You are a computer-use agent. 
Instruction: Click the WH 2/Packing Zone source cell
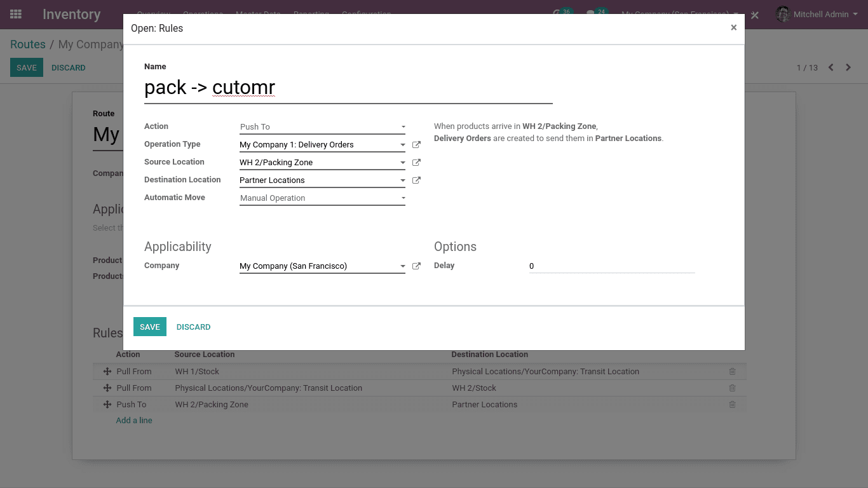(x=212, y=404)
